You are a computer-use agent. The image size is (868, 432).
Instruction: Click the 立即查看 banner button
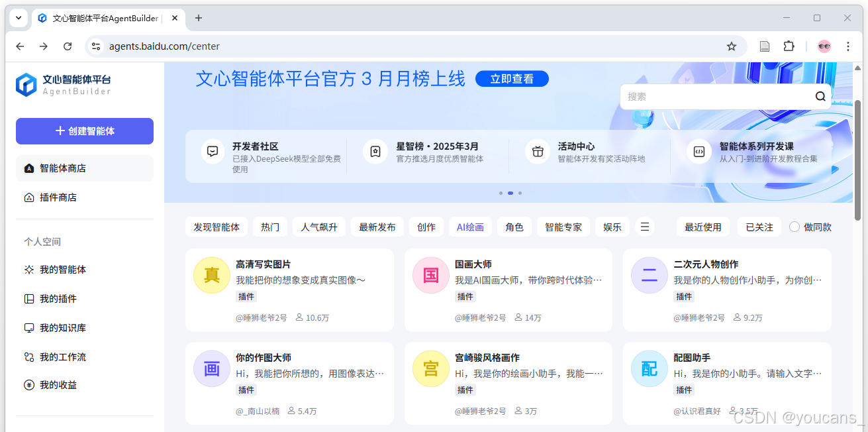(x=512, y=79)
